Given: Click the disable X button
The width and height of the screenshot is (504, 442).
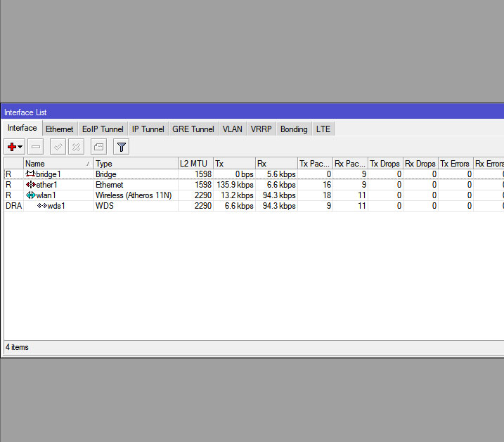Looking at the screenshot, I should tap(76, 147).
